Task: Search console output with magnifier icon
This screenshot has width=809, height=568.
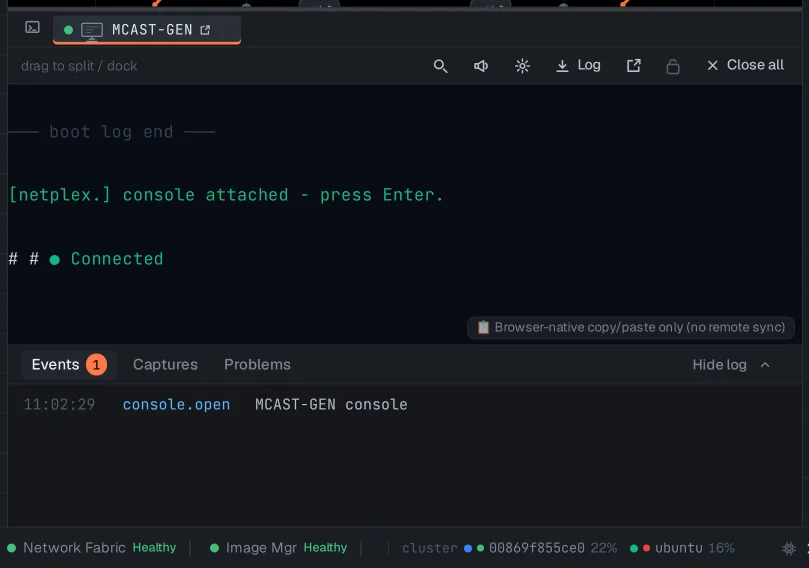Action: coord(440,66)
